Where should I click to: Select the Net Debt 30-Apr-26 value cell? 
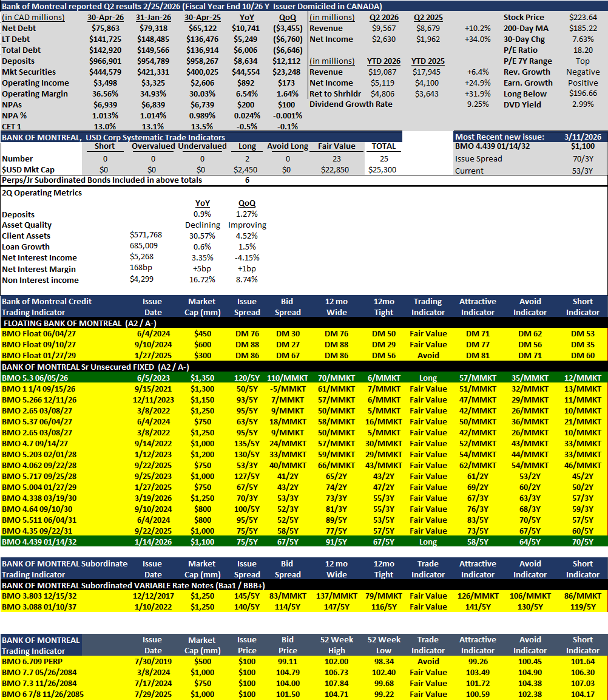click(105, 28)
